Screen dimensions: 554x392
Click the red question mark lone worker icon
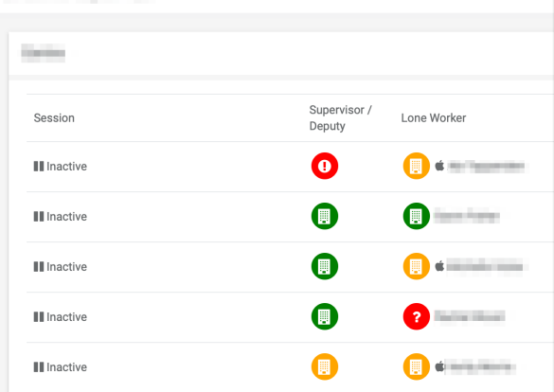[416, 316]
